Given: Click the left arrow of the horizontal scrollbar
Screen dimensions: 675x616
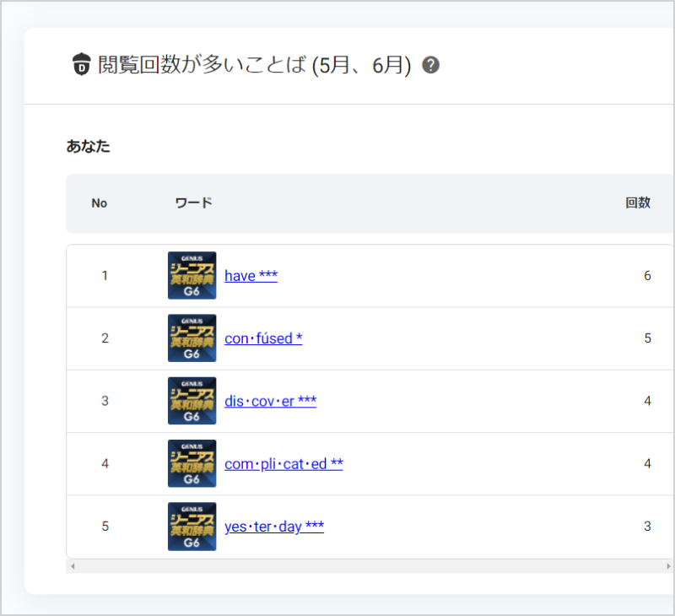Looking at the screenshot, I should pos(73,566).
